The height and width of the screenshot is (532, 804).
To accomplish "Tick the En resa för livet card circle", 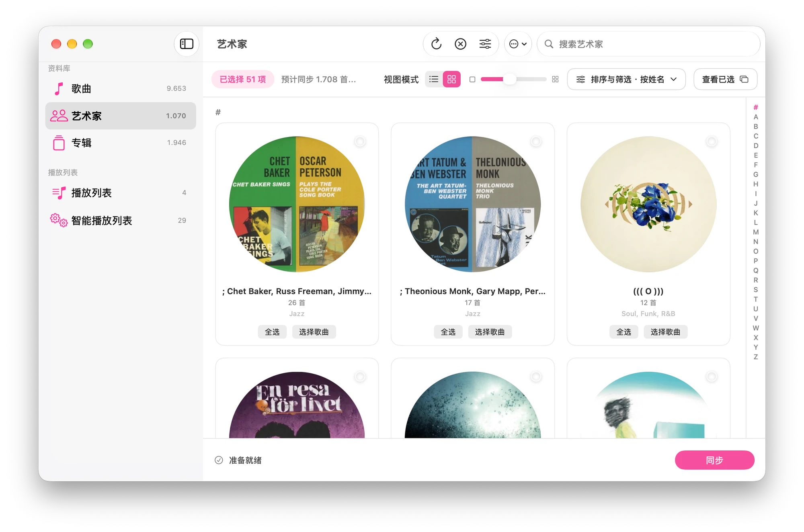I will point(360,376).
